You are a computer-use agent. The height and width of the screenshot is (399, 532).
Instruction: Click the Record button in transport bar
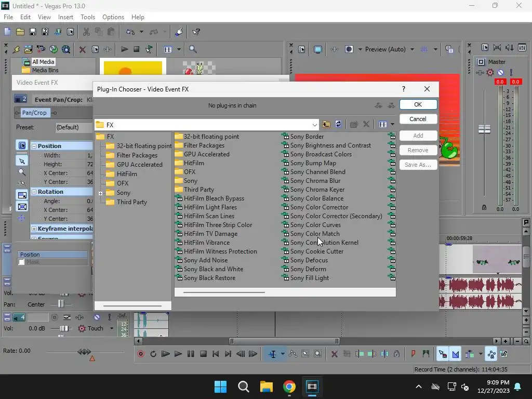click(x=141, y=354)
